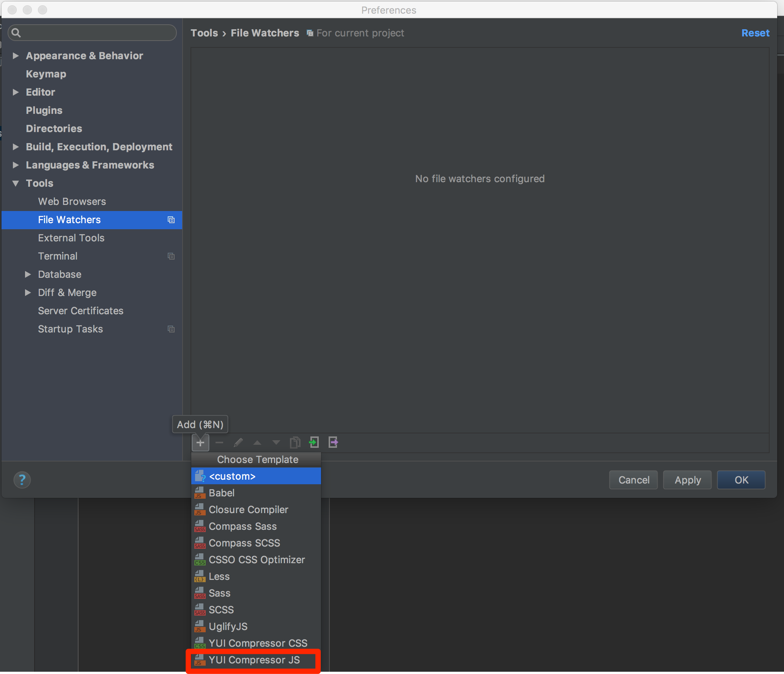Click the Less template file icon
Image resolution: width=784 pixels, height=674 pixels.
pos(200,576)
